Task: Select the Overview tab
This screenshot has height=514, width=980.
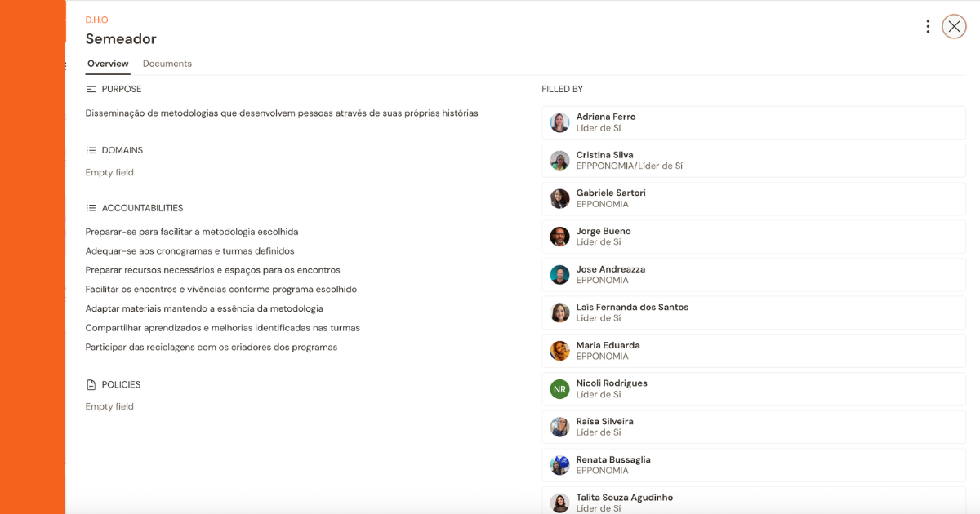Action: (108, 64)
